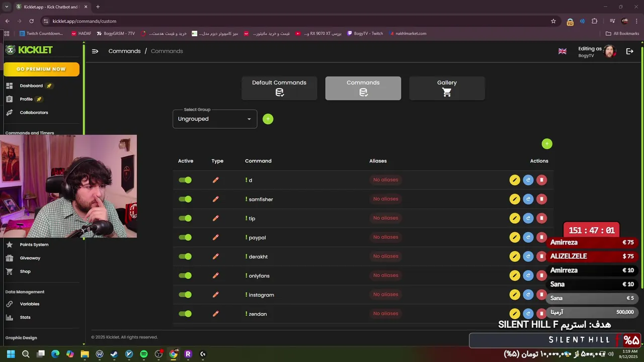Open the BogyTV - Twitch bookmark
This screenshot has height=362, width=644.
click(365, 34)
